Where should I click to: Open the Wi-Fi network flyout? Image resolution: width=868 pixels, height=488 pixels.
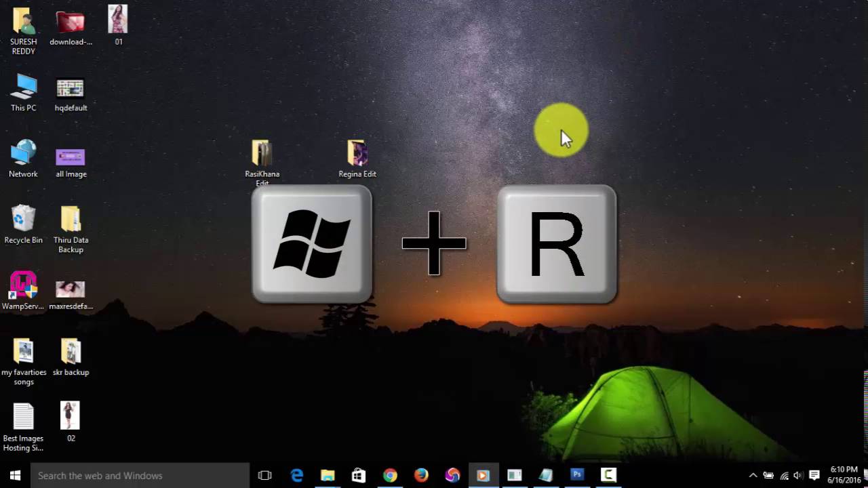pyautogui.click(x=784, y=475)
